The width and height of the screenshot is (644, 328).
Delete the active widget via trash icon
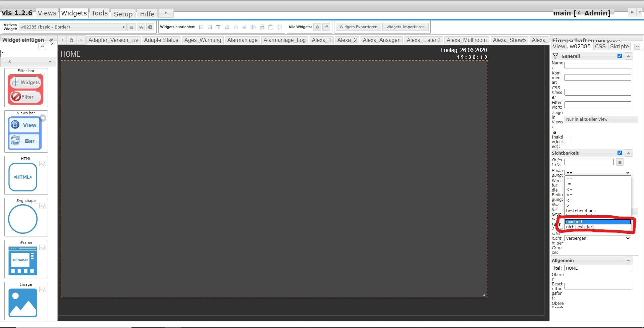(x=131, y=27)
